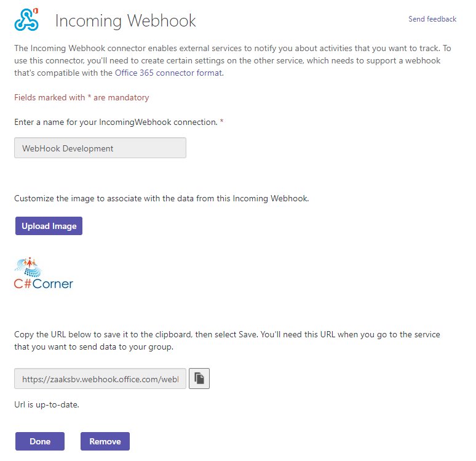This screenshot has height=461, width=476.
Task: Open the Office 365 connector format link
Action: pos(169,73)
